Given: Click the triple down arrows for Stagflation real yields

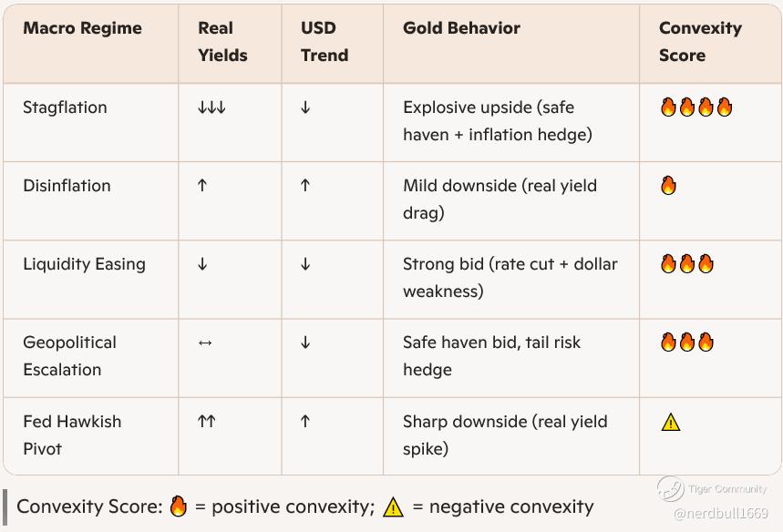Looking at the screenshot, I should [x=211, y=107].
